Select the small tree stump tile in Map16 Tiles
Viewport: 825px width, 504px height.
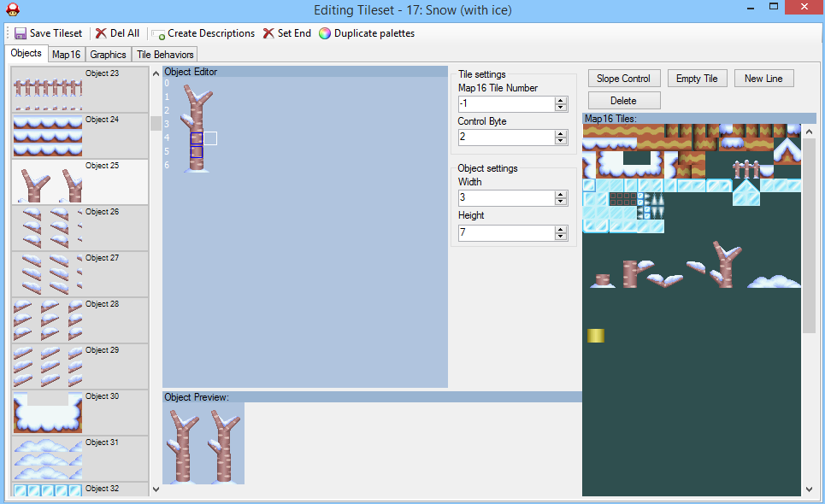pos(603,281)
